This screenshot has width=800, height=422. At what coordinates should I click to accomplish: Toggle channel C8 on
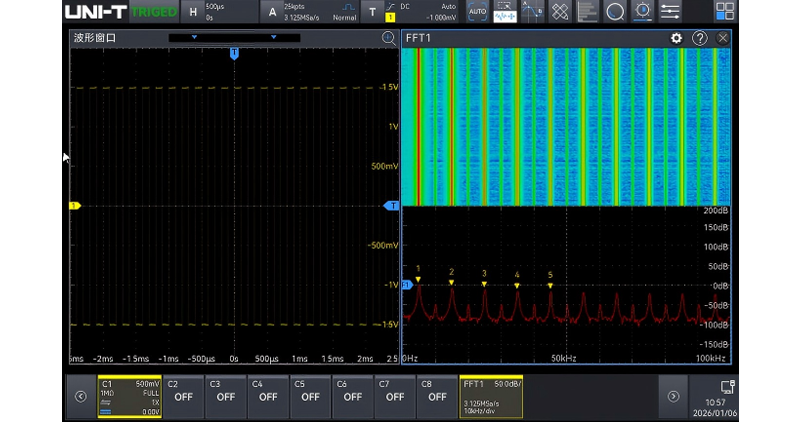(x=437, y=396)
